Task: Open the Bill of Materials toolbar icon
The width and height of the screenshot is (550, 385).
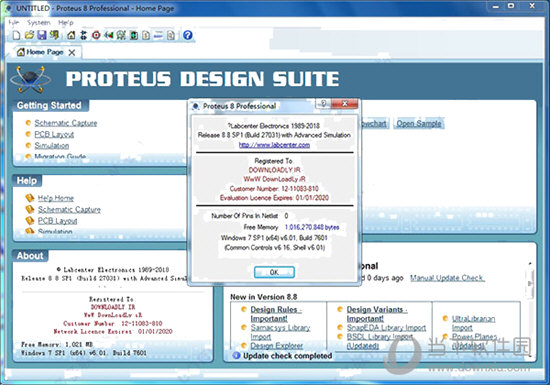Action: click(x=146, y=35)
